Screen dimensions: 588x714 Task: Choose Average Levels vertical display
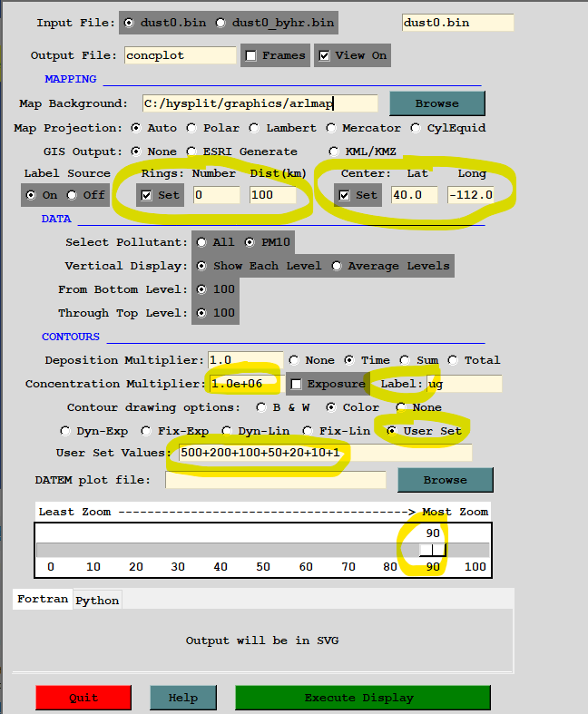338,266
